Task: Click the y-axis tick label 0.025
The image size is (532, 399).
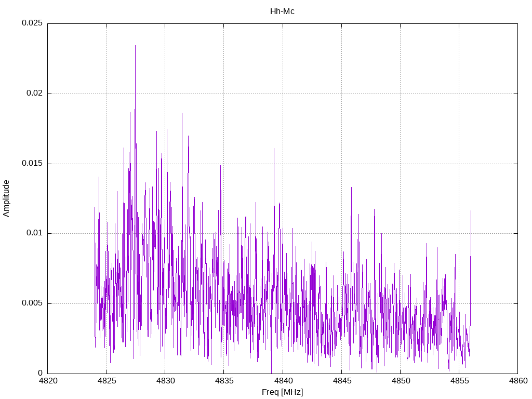Action: [x=32, y=23]
